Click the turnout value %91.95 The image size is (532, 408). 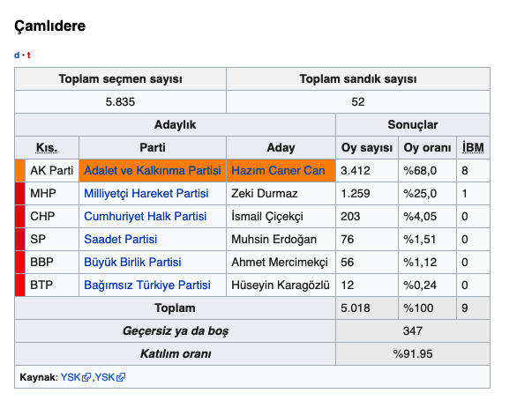coord(413,353)
